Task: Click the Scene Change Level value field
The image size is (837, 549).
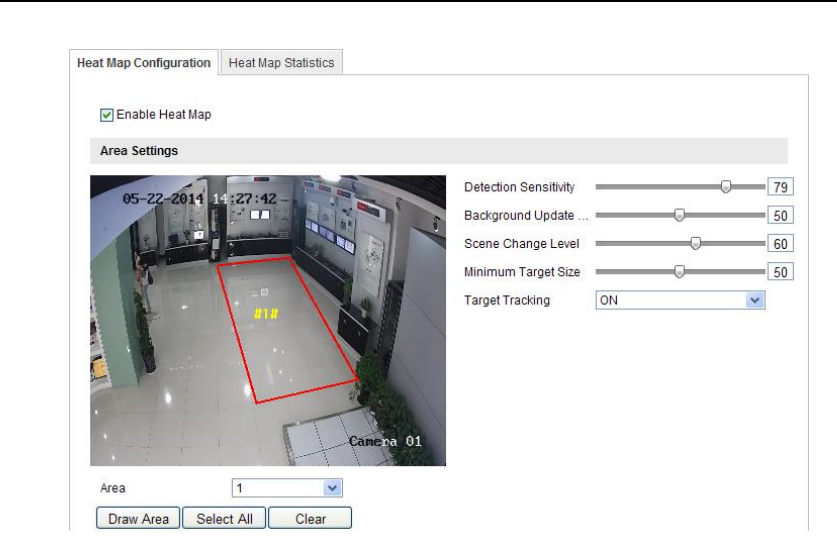Action: (780, 243)
